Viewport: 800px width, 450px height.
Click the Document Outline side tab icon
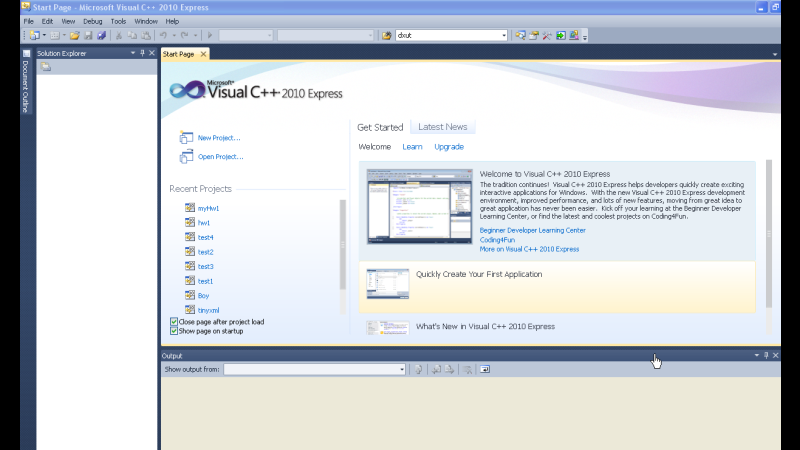point(27,54)
